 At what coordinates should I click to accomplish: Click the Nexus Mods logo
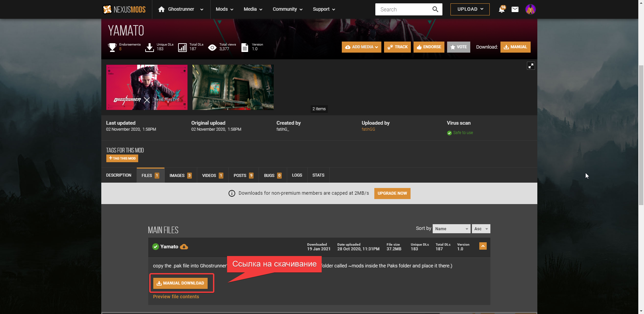124,9
